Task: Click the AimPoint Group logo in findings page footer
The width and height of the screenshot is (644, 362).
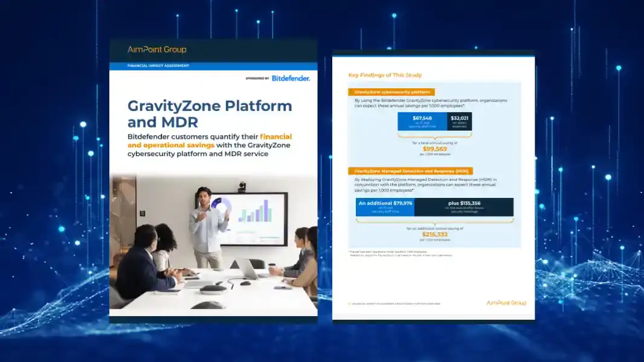Action: coord(506,303)
